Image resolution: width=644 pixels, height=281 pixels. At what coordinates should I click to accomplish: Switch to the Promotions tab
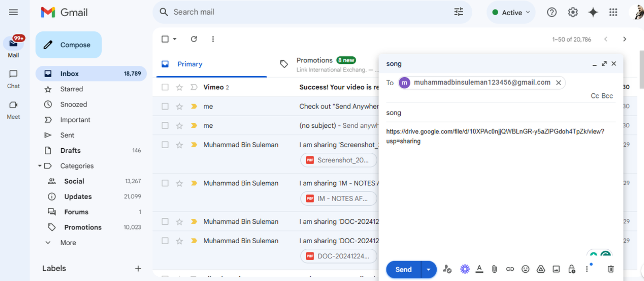click(x=314, y=60)
